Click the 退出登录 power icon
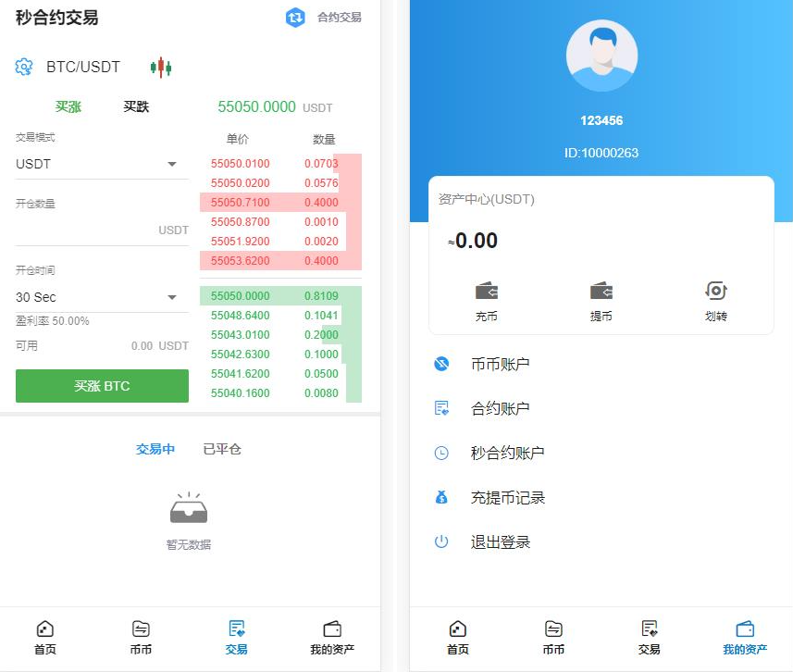Screen dimensions: 793x672 [441, 542]
